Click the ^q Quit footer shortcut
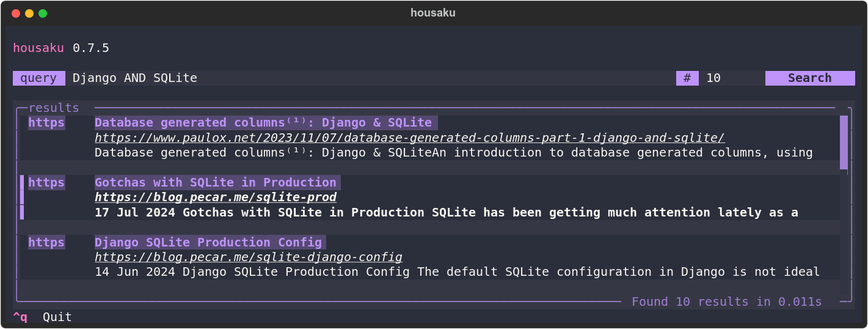This screenshot has width=868, height=329. [x=43, y=317]
